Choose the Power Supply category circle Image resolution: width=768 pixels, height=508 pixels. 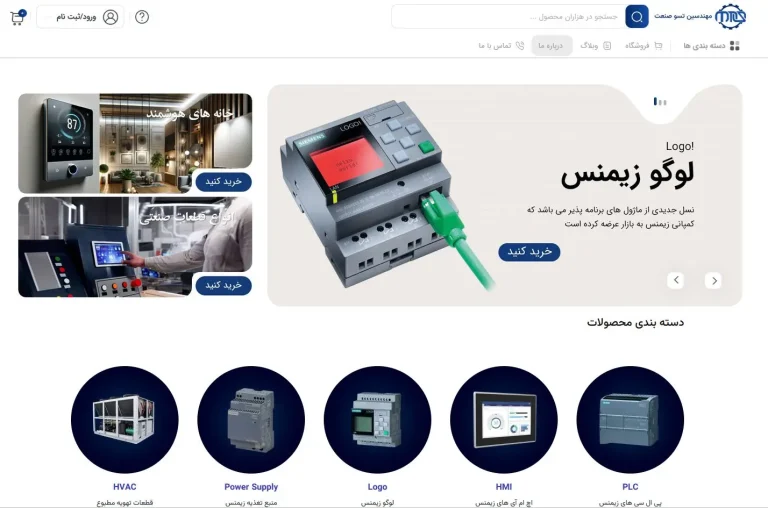tap(251, 420)
